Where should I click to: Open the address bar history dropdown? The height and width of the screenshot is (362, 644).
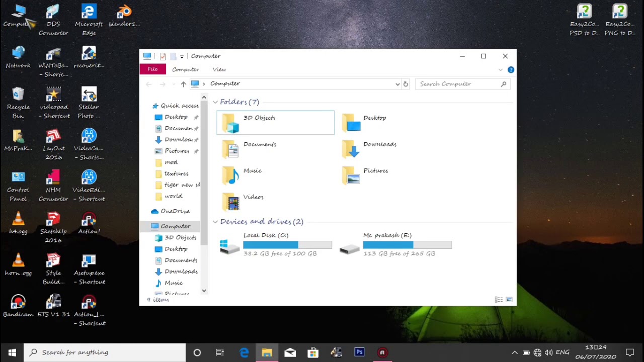[x=397, y=84]
